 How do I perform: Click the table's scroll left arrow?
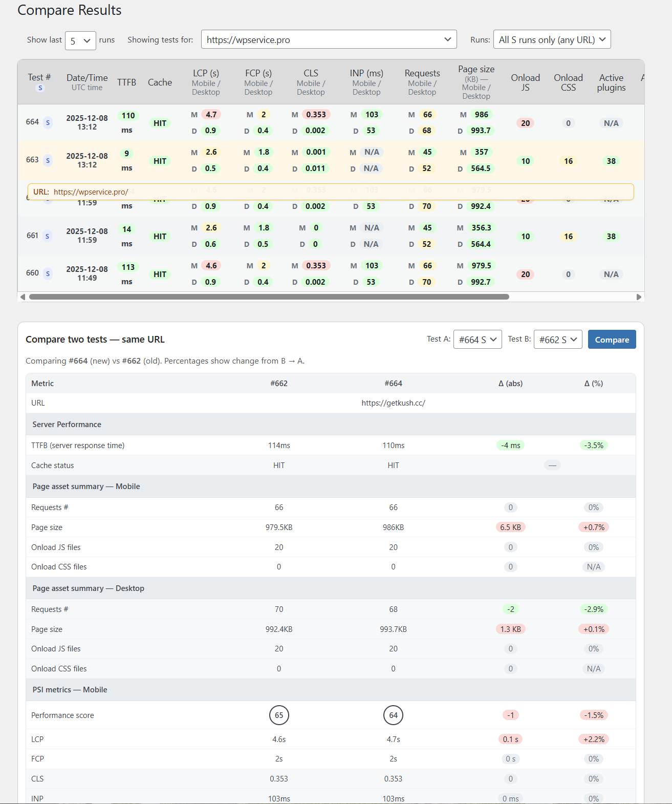[23, 297]
